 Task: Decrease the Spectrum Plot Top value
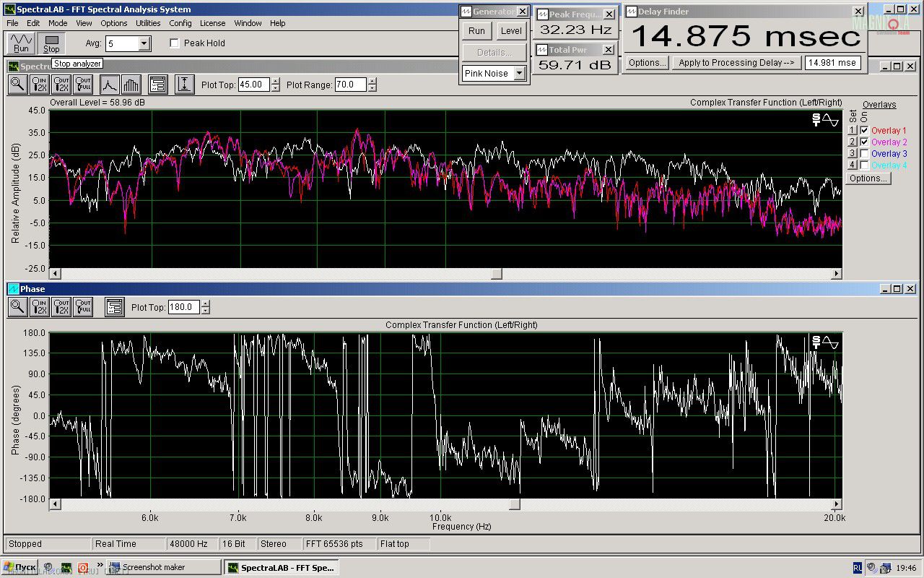click(x=275, y=88)
